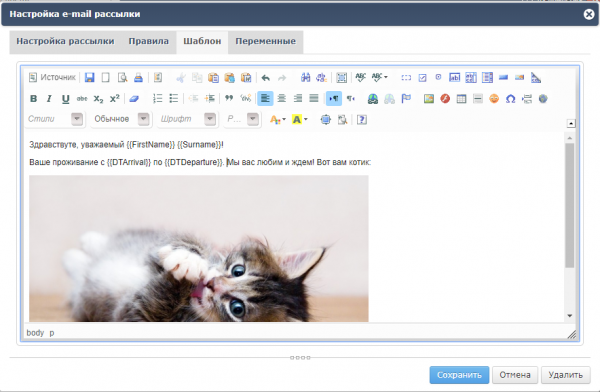Screen dimensions: 600x392
Task: Insert a table
Action: (x=461, y=99)
